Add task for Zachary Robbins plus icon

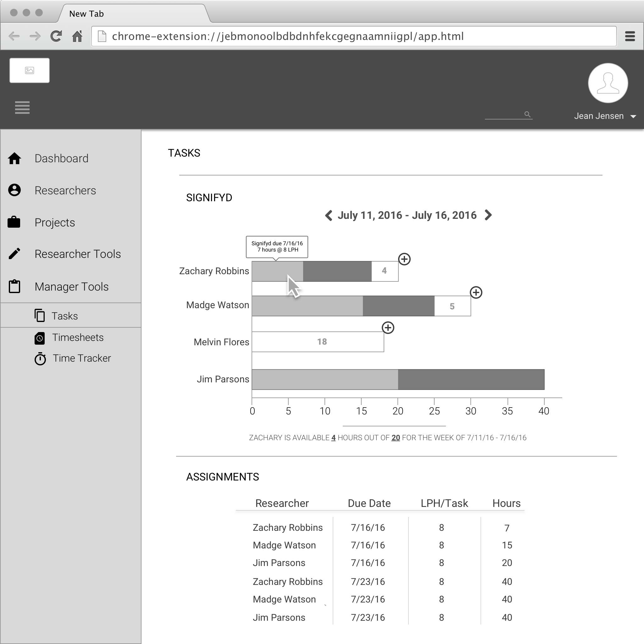point(404,259)
